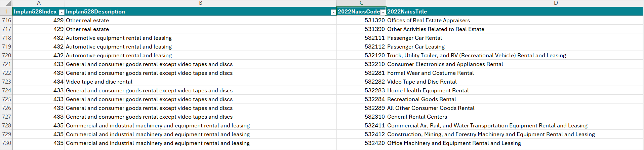Screen dimensions: 644x150
Task: Select NAICS code cell 532281
Action: pyautogui.click(x=361, y=73)
